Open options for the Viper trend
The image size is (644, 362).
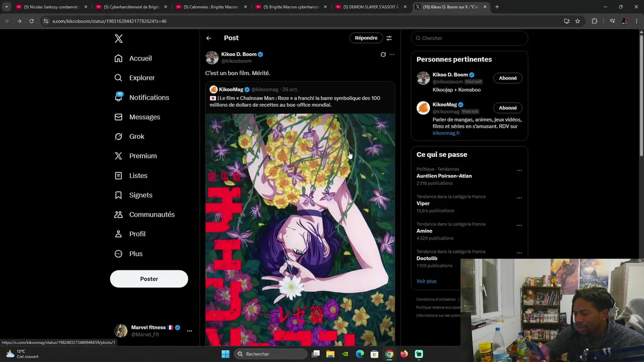pos(519,198)
